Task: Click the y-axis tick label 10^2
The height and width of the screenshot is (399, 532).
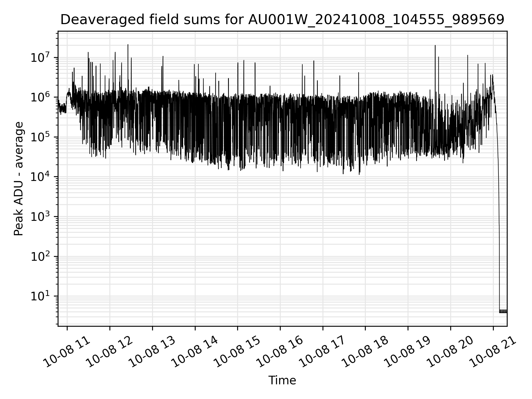Action: [40, 256]
